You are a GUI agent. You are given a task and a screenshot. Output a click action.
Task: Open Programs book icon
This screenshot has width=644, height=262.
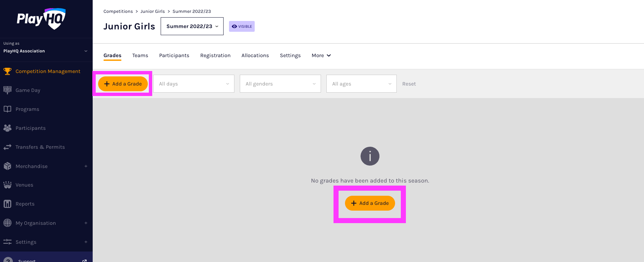point(7,109)
